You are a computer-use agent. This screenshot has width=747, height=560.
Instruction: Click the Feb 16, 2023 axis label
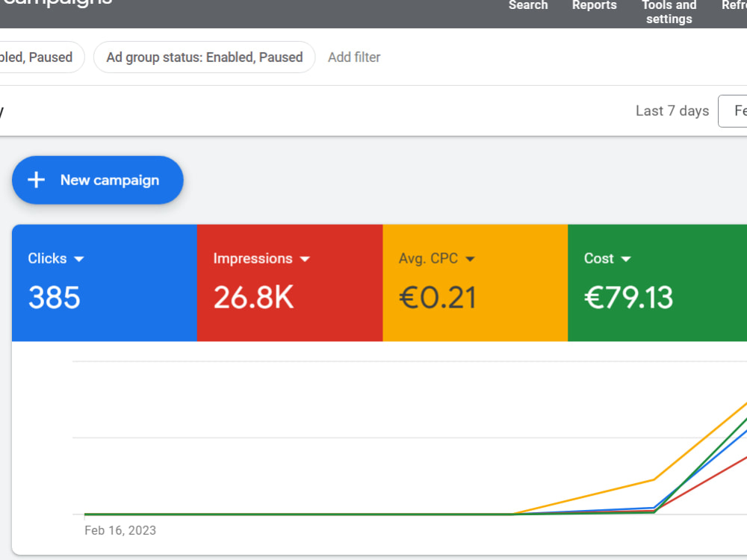(120, 530)
